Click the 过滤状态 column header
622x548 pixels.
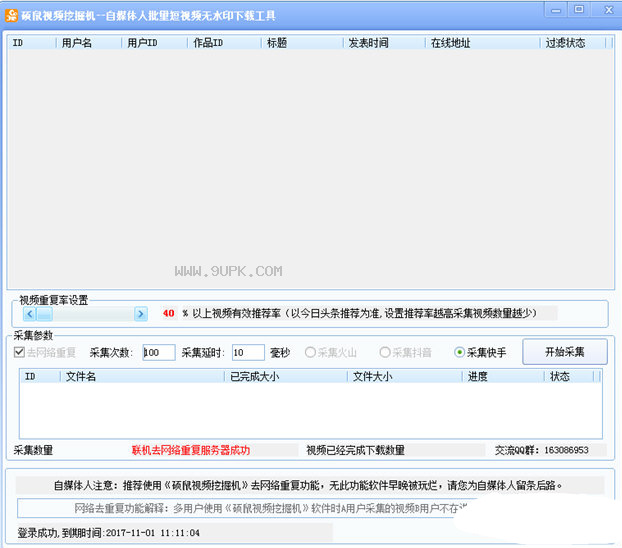573,42
